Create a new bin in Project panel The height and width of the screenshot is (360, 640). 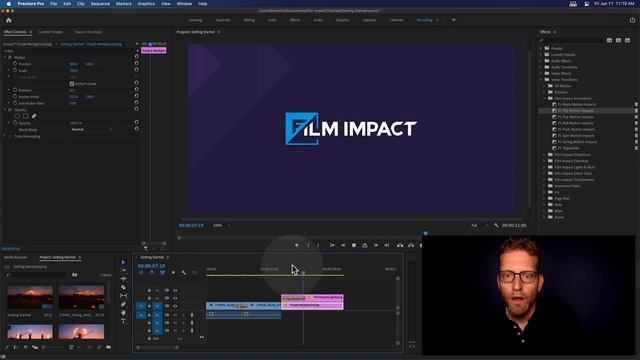tap(109, 347)
